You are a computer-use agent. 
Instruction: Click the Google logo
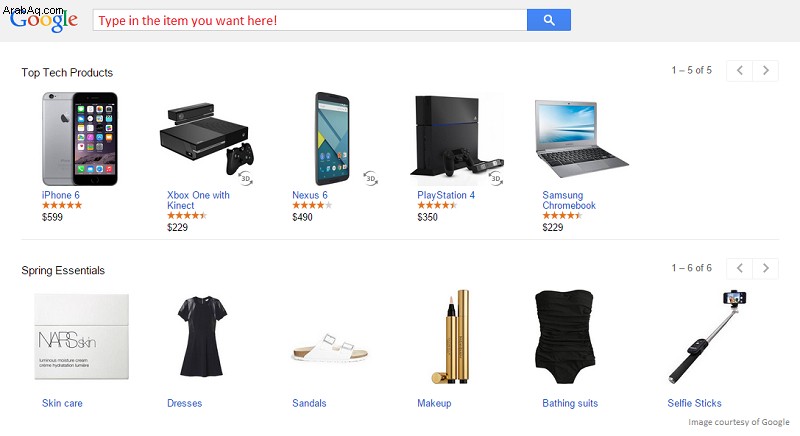coord(44,20)
